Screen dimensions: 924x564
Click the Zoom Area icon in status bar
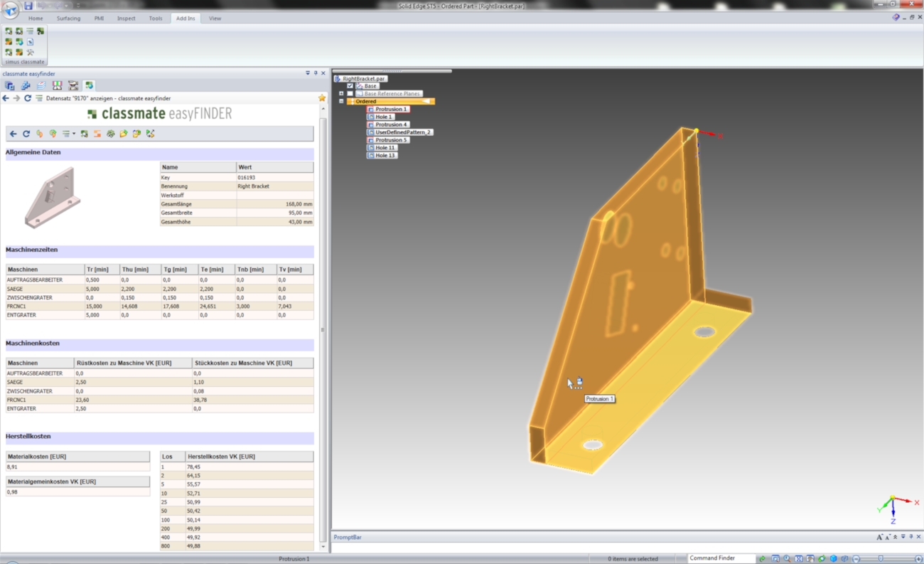click(775, 559)
